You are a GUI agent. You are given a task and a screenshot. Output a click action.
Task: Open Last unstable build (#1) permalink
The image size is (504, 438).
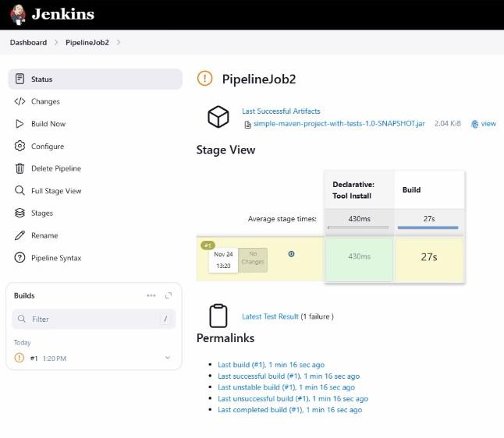point(286,387)
